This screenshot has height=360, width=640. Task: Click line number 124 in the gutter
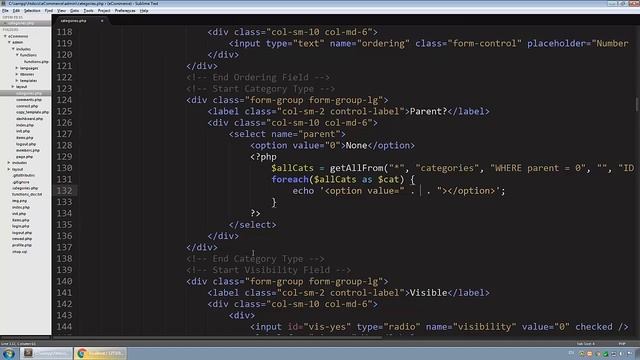pyautogui.click(x=64, y=100)
